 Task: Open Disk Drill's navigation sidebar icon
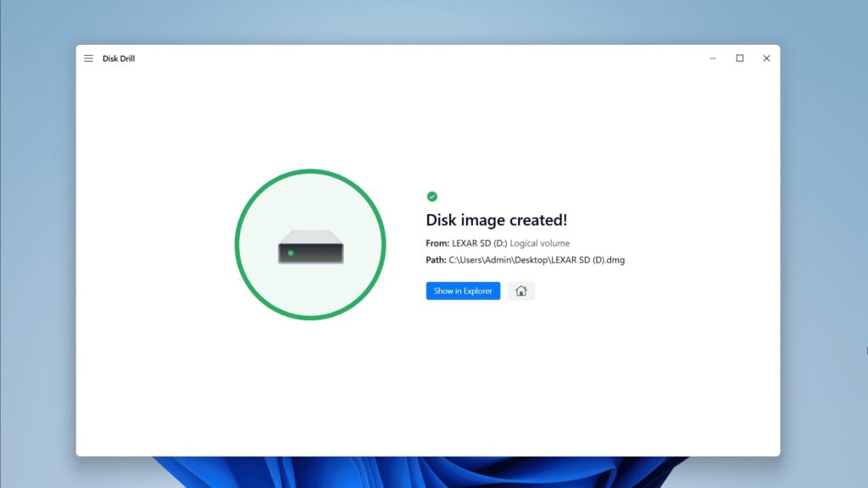[88, 58]
